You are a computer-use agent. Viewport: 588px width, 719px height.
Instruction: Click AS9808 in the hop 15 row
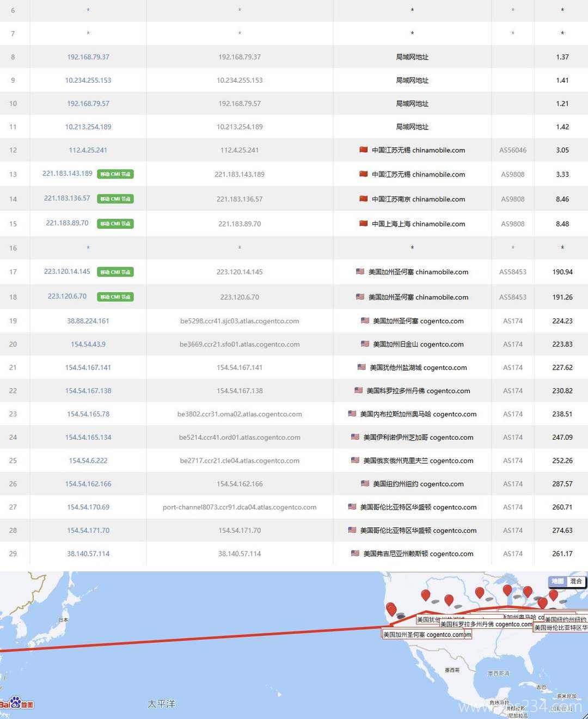tap(513, 224)
